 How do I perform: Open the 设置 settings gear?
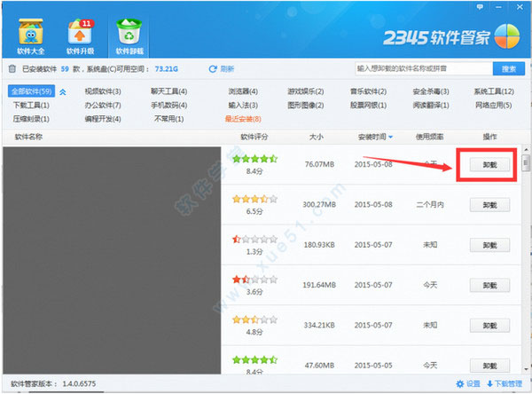[x=468, y=384]
